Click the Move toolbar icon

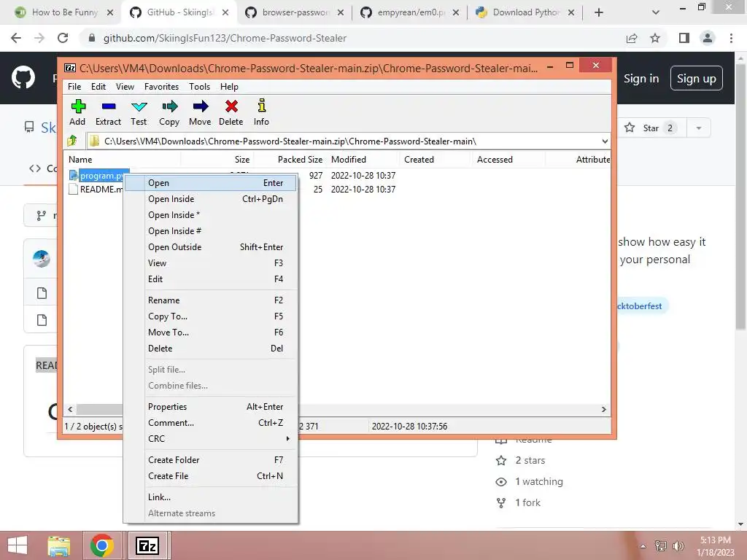coord(200,112)
